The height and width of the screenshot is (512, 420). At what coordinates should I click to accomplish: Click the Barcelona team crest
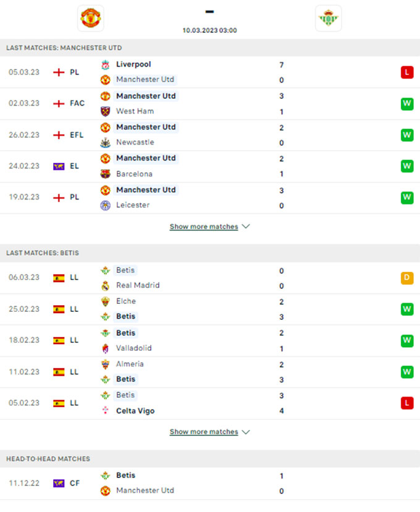coord(106,174)
